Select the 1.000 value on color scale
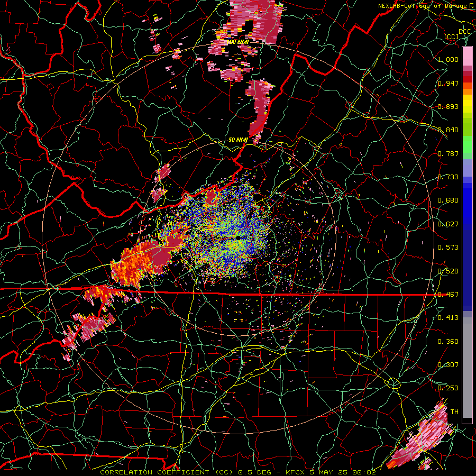This screenshot has width=476, height=476. point(448,59)
